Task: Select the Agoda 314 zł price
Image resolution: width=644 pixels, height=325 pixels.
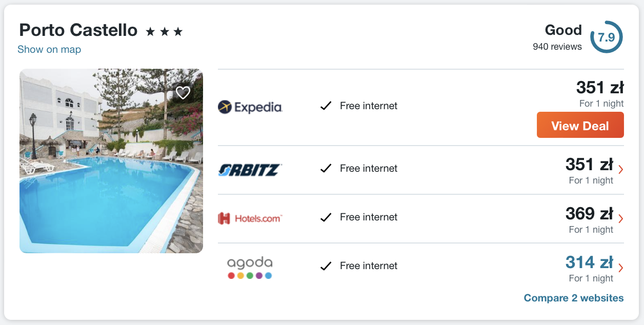Action: (x=589, y=262)
